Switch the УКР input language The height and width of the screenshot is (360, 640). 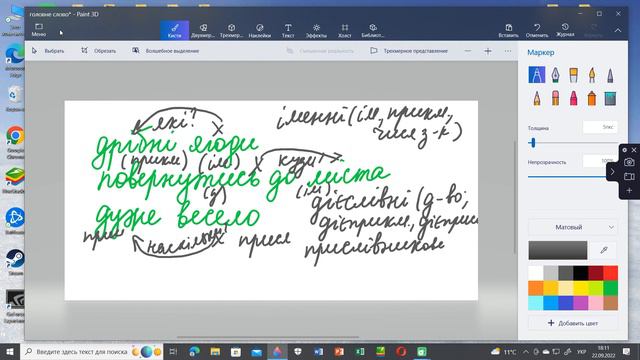pyautogui.click(x=581, y=351)
